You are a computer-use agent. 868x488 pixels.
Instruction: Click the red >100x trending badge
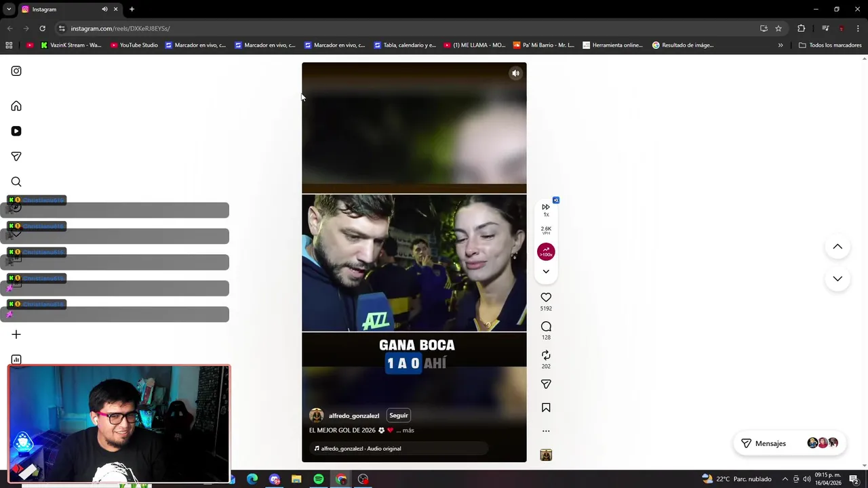tap(546, 252)
